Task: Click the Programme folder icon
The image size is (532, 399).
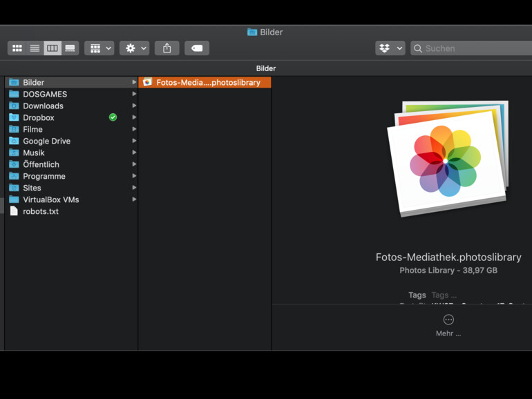Action: click(x=14, y=176)
